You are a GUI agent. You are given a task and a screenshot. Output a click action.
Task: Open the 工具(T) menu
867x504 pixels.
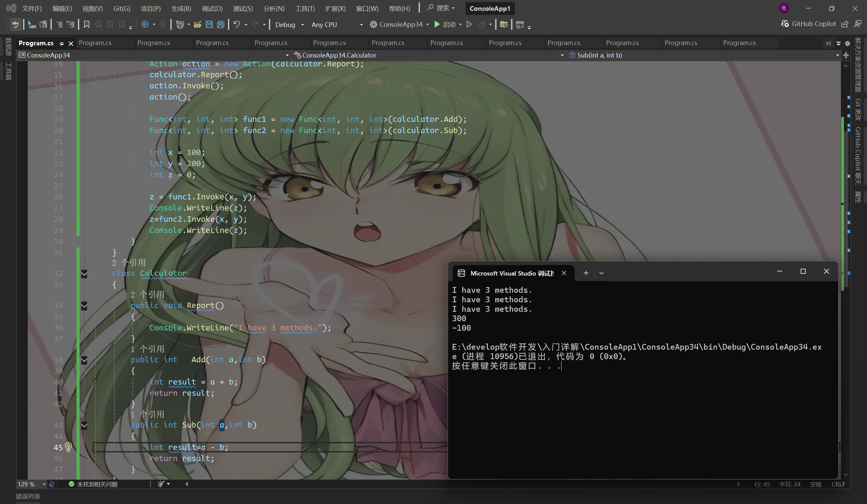305,8
